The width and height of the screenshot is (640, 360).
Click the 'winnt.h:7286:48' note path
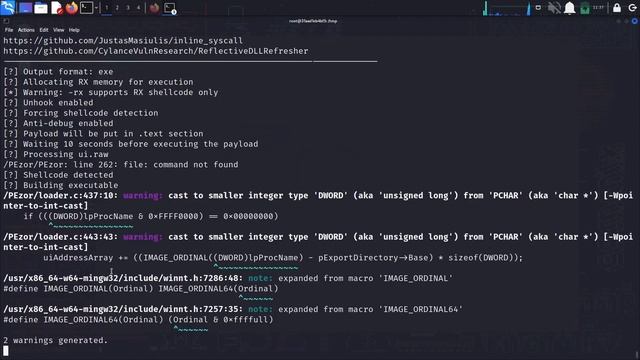click(x=123, y=278)
